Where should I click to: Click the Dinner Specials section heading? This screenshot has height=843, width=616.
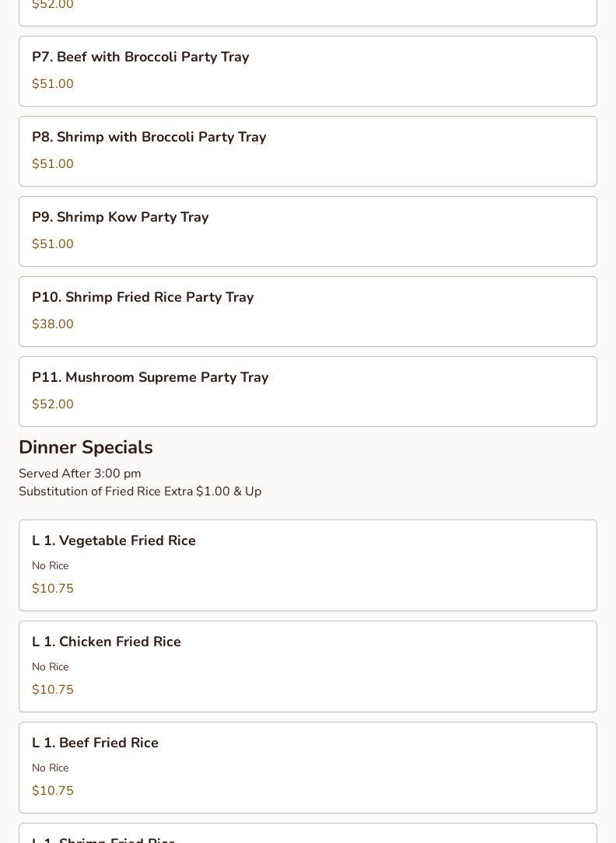click(x=86, y=448)
